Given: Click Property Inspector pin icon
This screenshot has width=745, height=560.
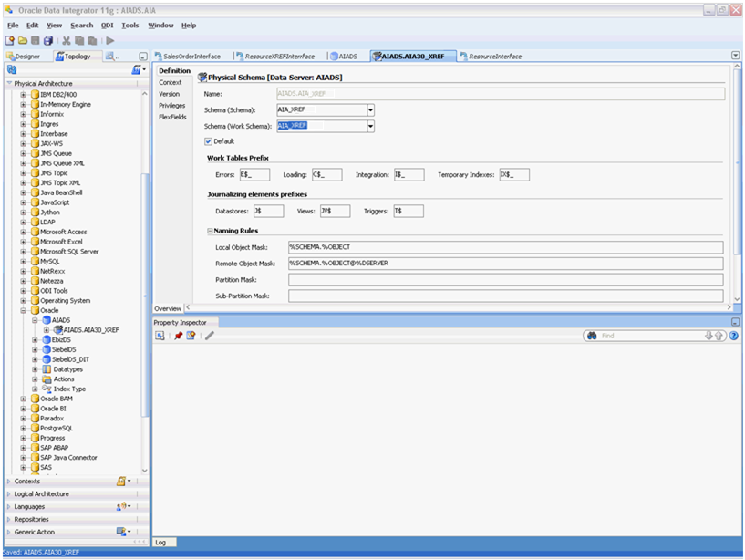Looking at the screenshot, I should (178, 336).
